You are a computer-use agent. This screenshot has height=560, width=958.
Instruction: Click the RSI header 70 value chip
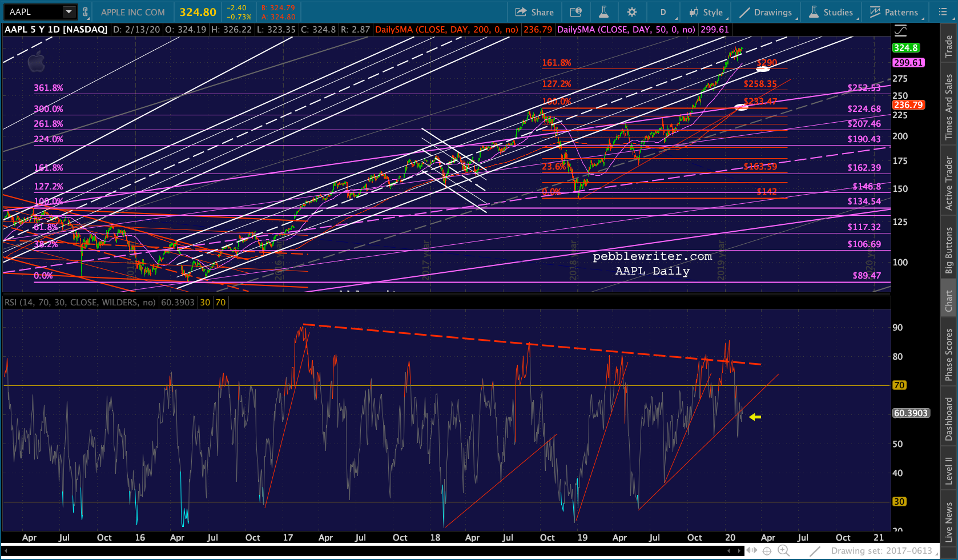coord(220,303)
